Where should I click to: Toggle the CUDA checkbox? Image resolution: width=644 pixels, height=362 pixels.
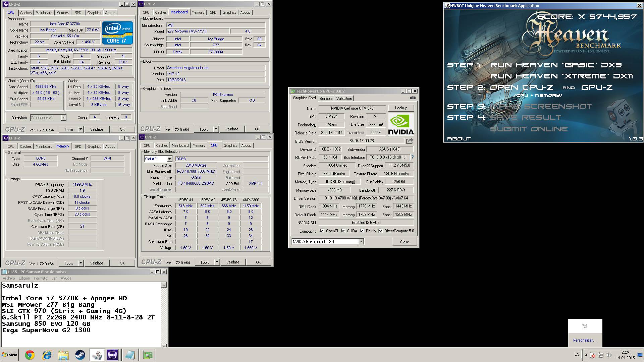coord(343,231)
